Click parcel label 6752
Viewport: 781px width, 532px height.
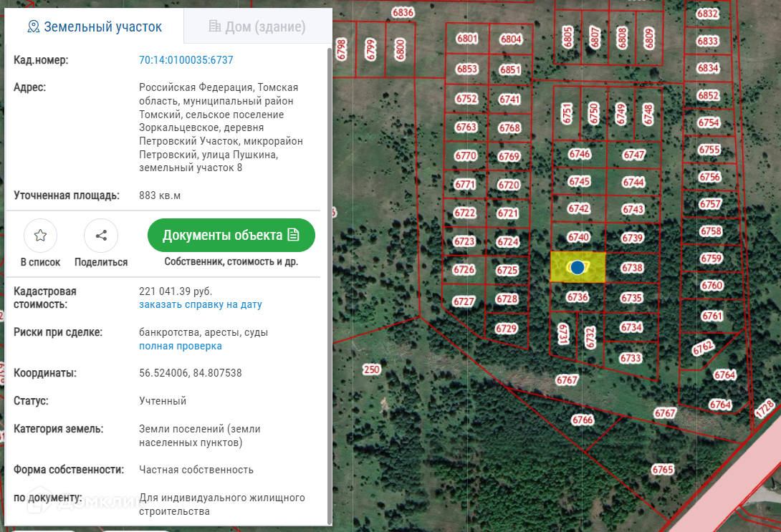pyautogui.click(x=466, y=99)
